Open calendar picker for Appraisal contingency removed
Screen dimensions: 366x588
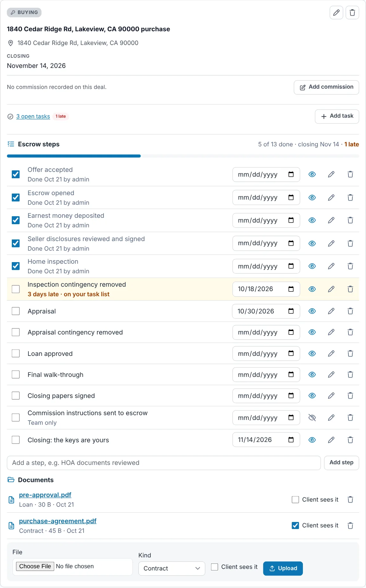click(x=291, y=332)
